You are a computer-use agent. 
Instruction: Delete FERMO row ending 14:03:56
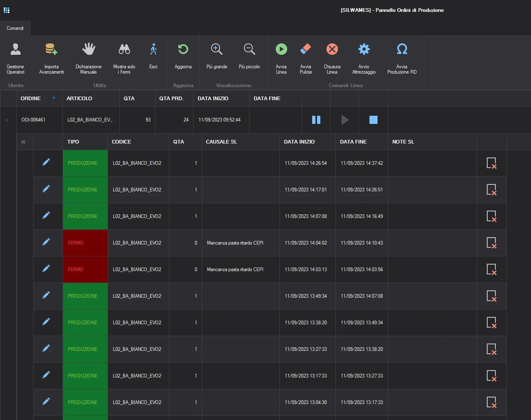pyautogui.click(x=491, y=270)
